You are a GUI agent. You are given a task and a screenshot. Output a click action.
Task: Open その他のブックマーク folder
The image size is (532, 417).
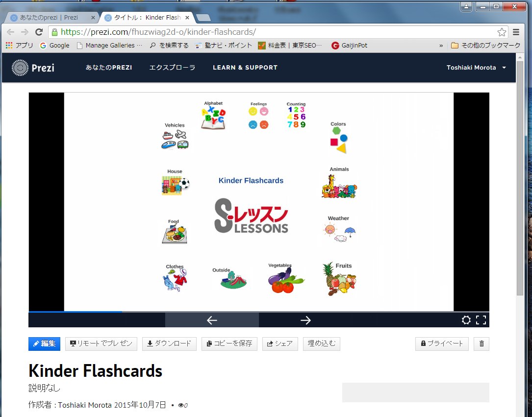(485, 46)
